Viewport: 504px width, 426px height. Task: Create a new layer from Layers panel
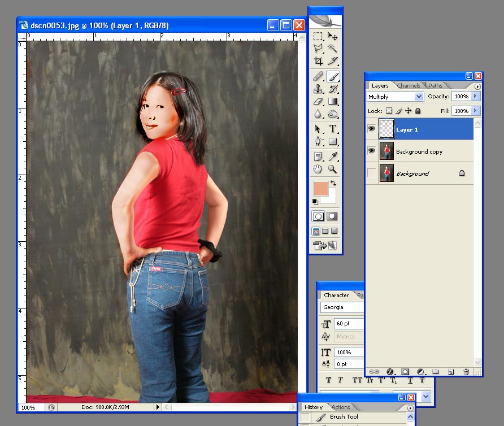pos(451,372)
